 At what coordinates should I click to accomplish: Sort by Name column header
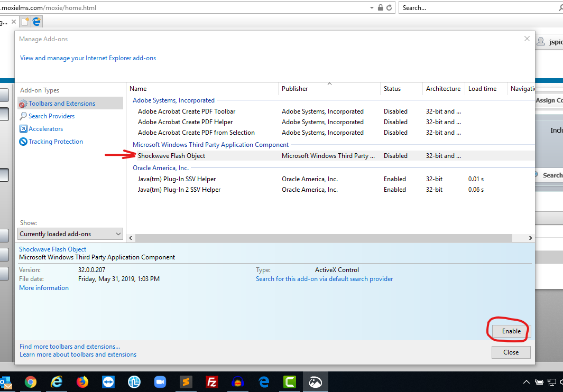point(202,89)
